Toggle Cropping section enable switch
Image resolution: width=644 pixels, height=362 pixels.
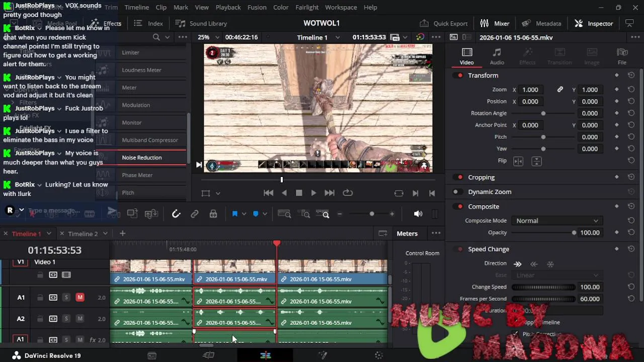[458, 177]
